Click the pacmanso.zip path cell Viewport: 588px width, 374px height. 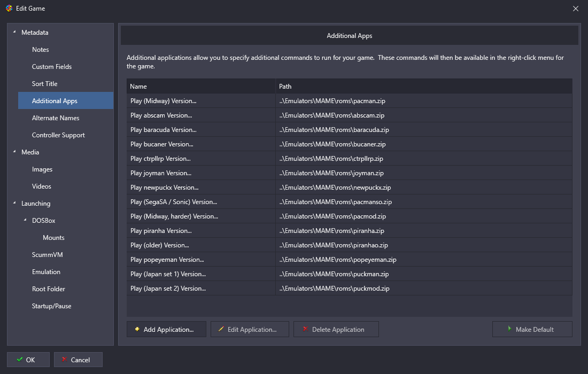point(424,201)
